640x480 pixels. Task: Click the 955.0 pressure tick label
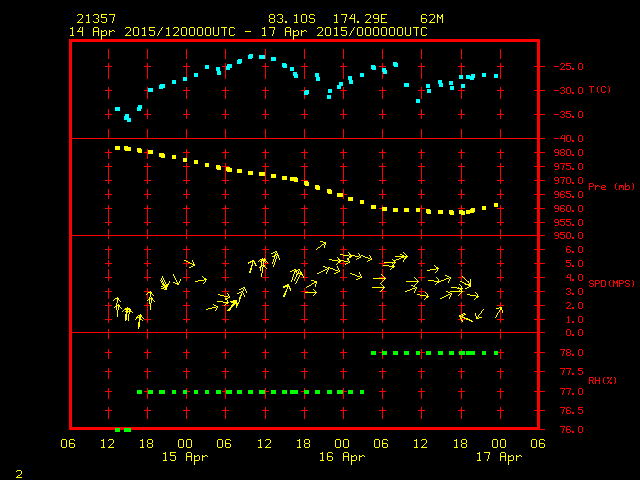[569, 222]
